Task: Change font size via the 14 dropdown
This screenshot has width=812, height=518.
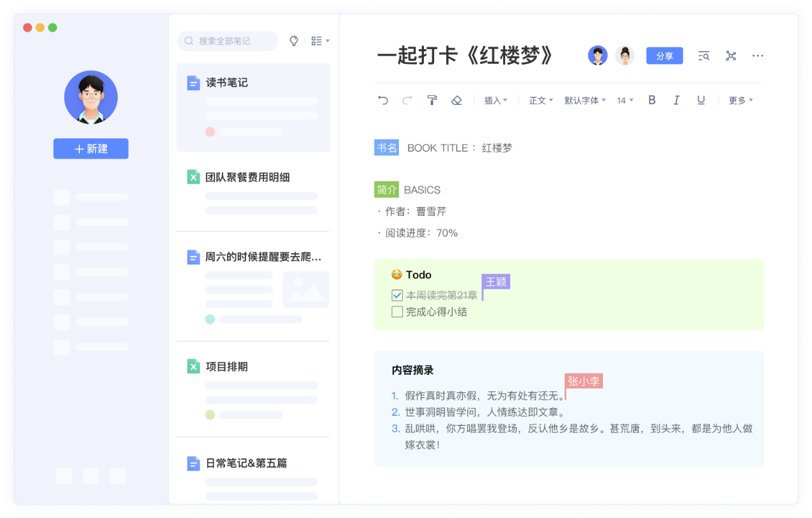Action: (625, 100)
